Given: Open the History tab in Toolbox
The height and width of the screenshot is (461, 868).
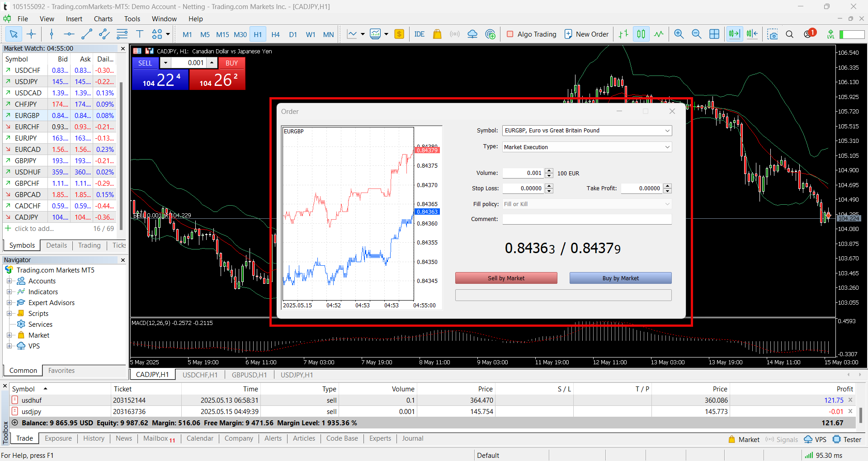Looking at the screenshot, I should pyautogui.click(x=94, y=438).
